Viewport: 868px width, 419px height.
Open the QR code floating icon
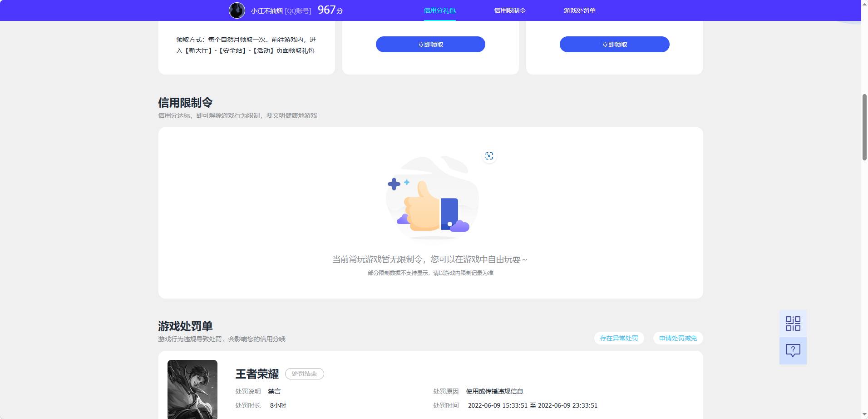[x=793, y=324]
